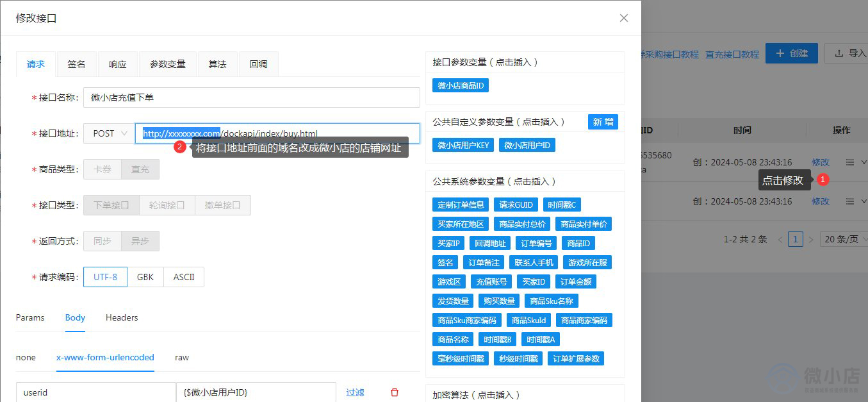Image resolution: width=868 pixels, height=402 pixels.
Task: Open the Headers sub-tab
Action: pos(122,317)
